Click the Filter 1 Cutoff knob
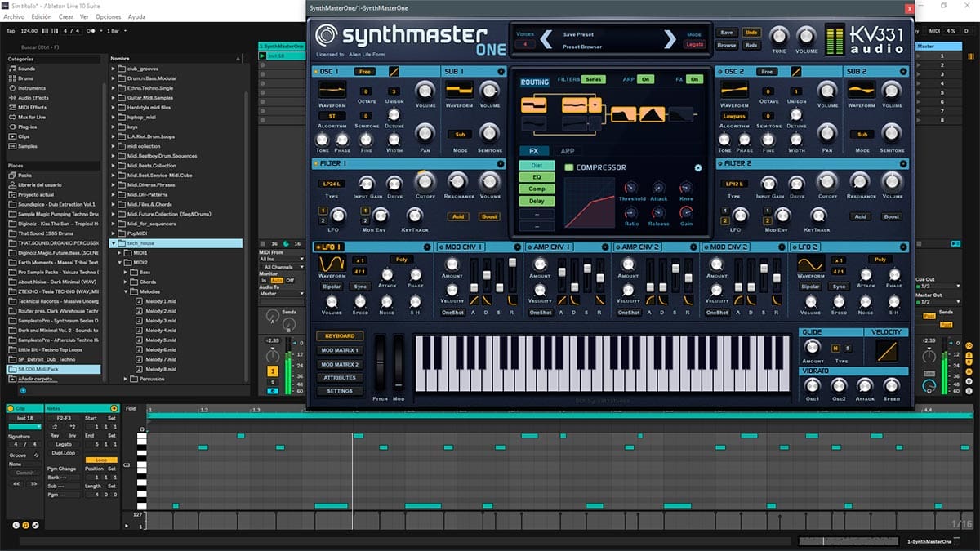This screenshot has width=980, height=551. (425, 181)
